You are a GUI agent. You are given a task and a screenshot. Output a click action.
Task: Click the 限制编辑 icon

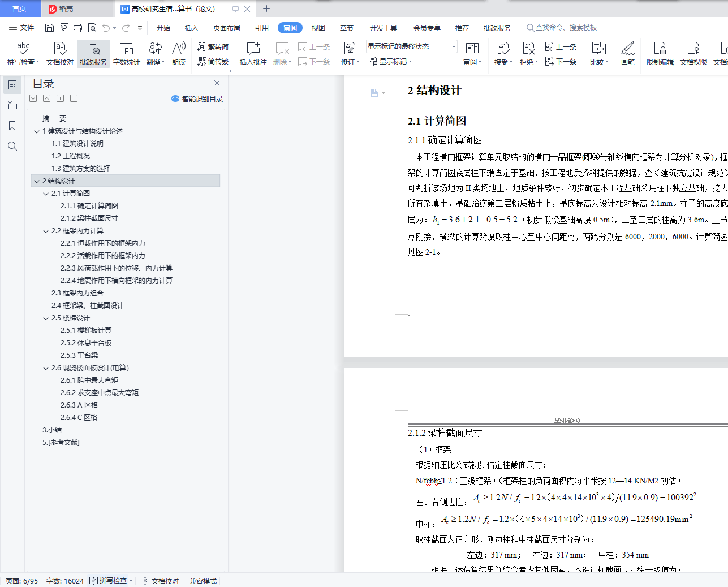coord(660,54)
